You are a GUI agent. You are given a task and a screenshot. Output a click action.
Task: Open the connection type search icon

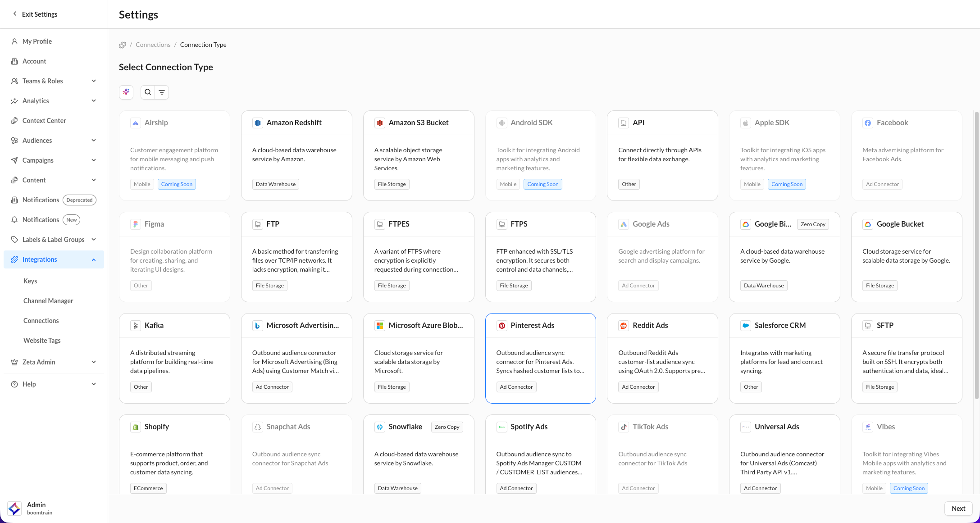tap(148, 92)
